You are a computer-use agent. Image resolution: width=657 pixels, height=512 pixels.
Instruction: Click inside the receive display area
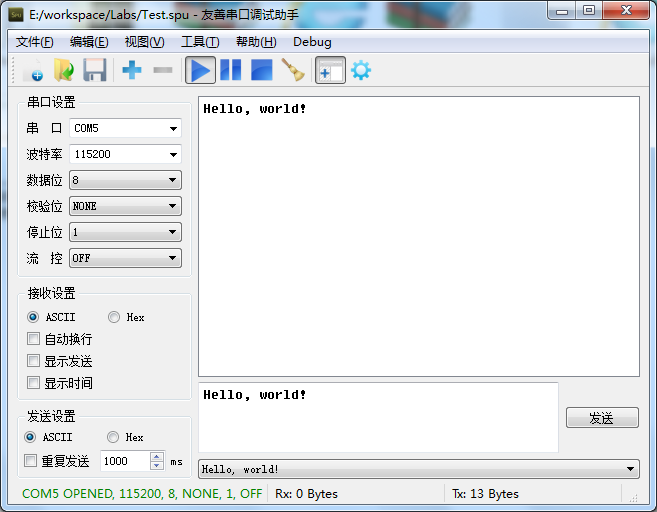tap(419, 237)
